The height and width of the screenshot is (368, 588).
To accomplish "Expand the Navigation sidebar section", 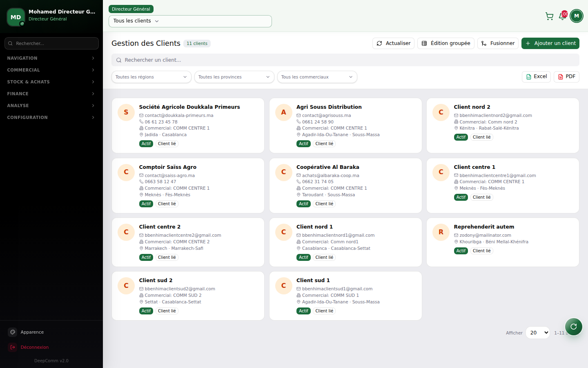I will tap(51, 58).
